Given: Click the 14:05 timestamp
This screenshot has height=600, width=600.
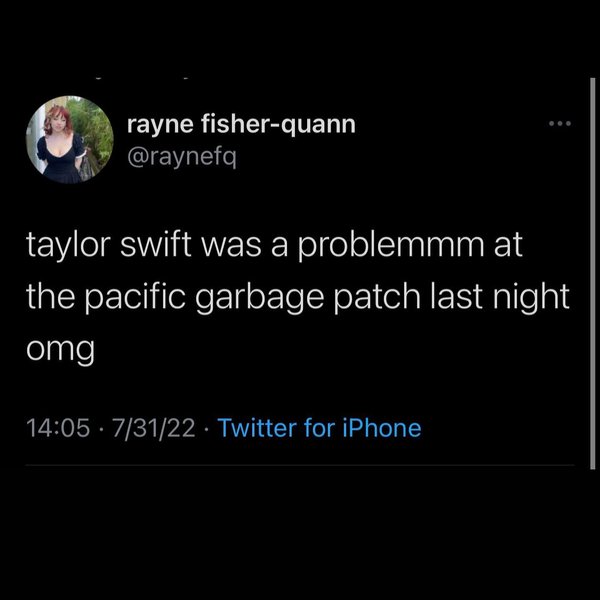Looking at the screenshot, I should [58, 427].
